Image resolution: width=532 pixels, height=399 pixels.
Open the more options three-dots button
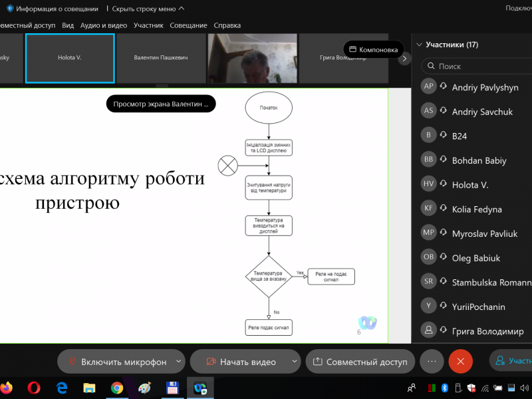432,361
